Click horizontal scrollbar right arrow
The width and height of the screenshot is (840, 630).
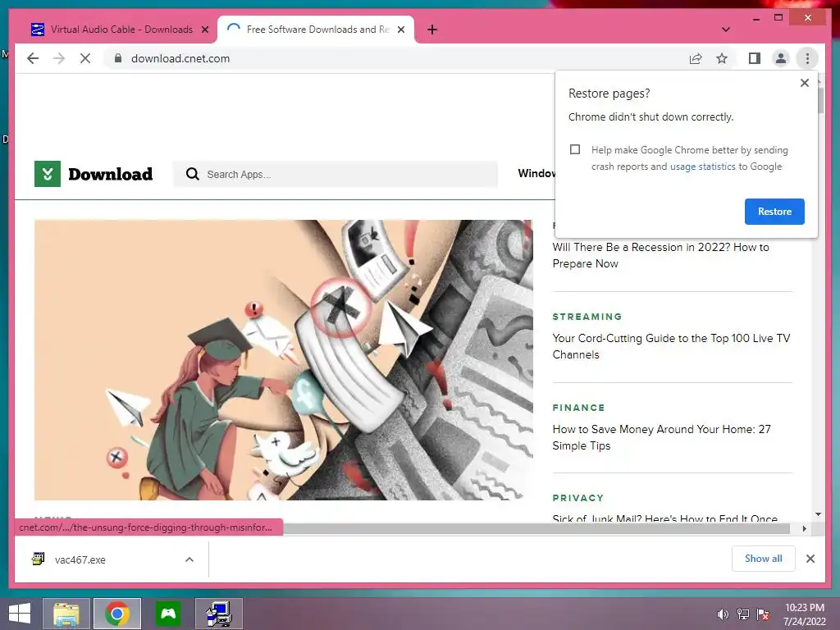[804, 529]
